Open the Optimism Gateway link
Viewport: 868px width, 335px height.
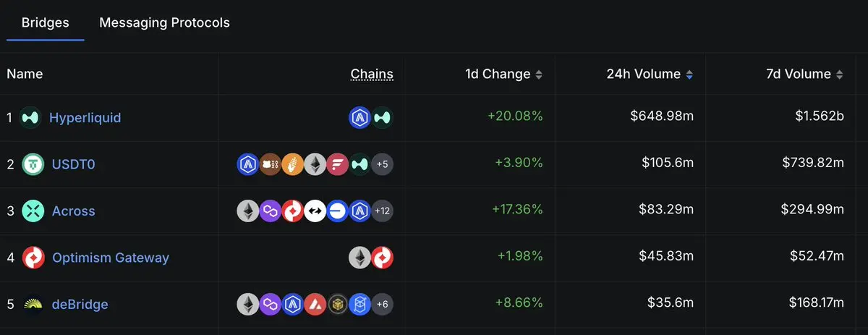pyautogui.click(x=111, y=258)
